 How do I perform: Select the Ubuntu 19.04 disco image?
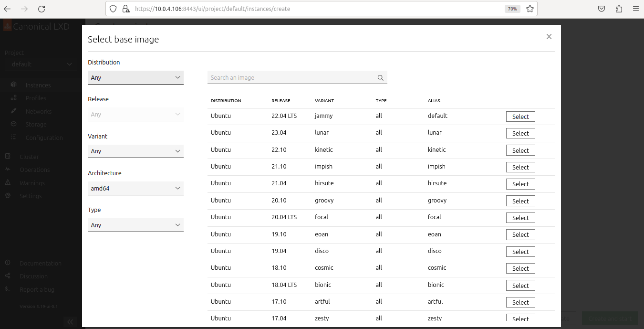coord(520,252)
